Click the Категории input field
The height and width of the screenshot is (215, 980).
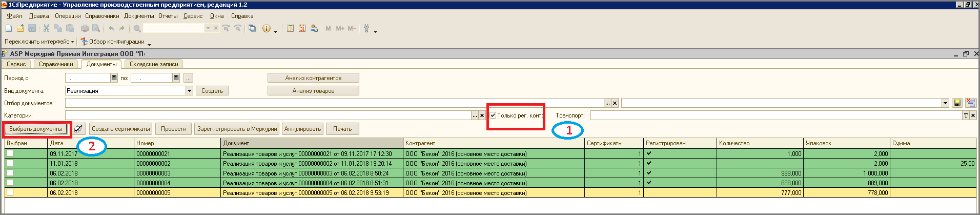point(268,115)
